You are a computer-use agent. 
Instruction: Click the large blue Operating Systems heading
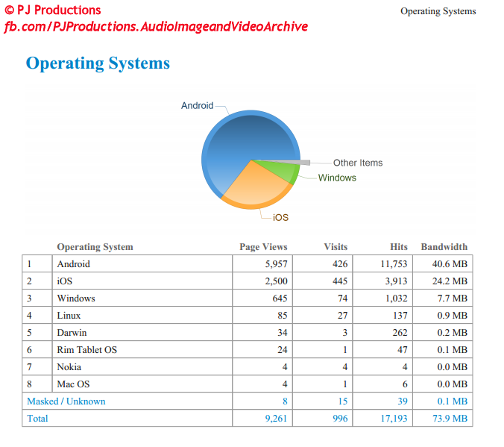[98, 63]
